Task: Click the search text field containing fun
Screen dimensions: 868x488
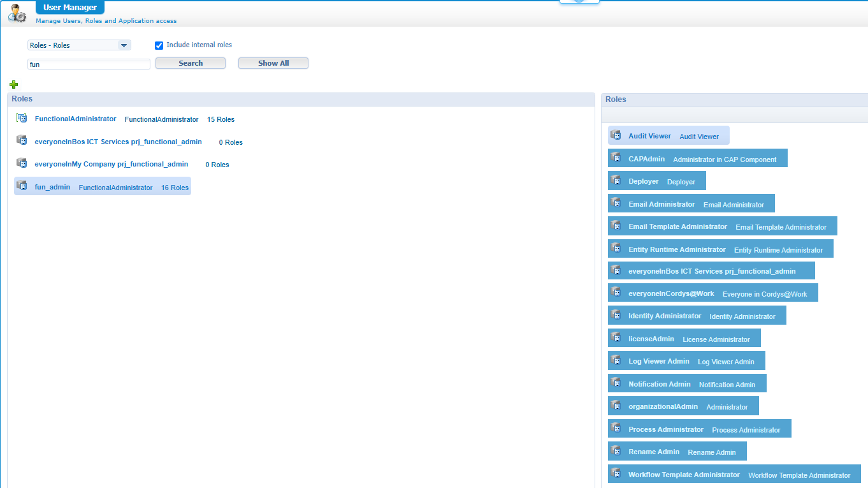Action: [x=89, y=64]
